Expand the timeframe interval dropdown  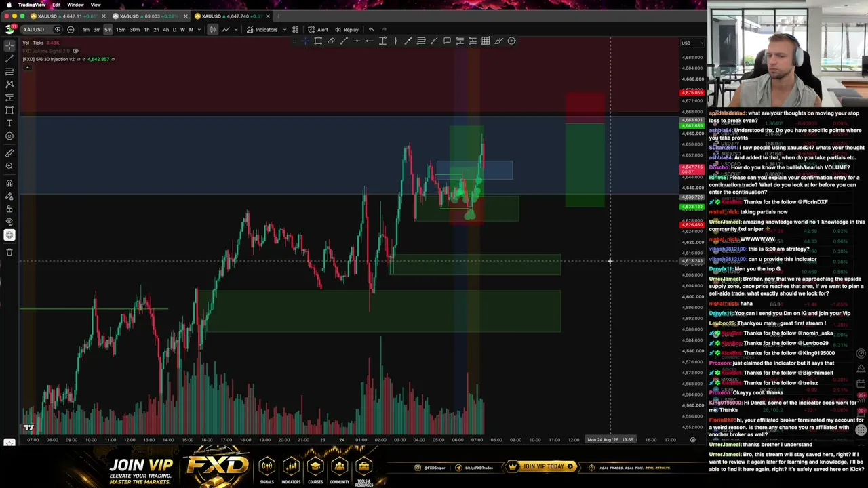pos(199,30)
